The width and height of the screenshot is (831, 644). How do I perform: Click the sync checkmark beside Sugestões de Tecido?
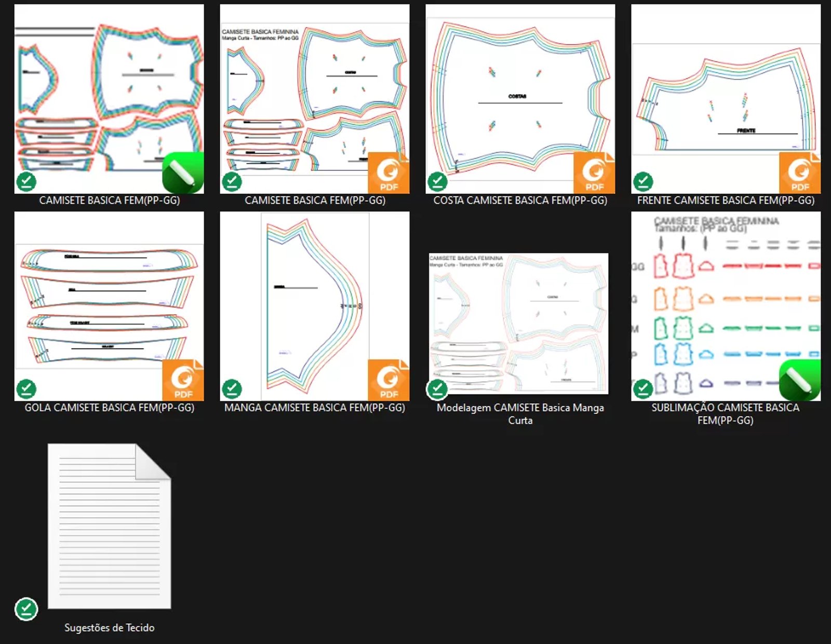tap(26, 609)
